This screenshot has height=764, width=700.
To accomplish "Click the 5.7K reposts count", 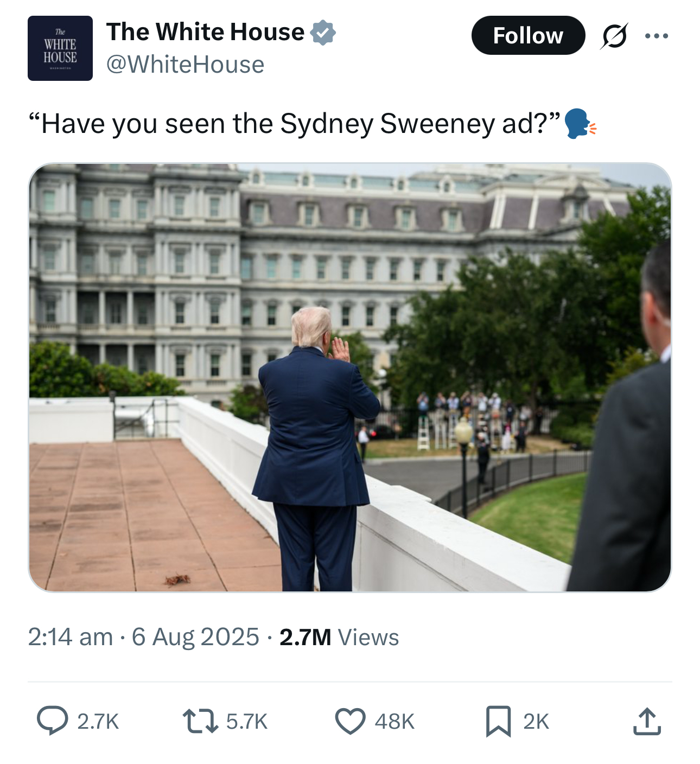I will 247,722.
